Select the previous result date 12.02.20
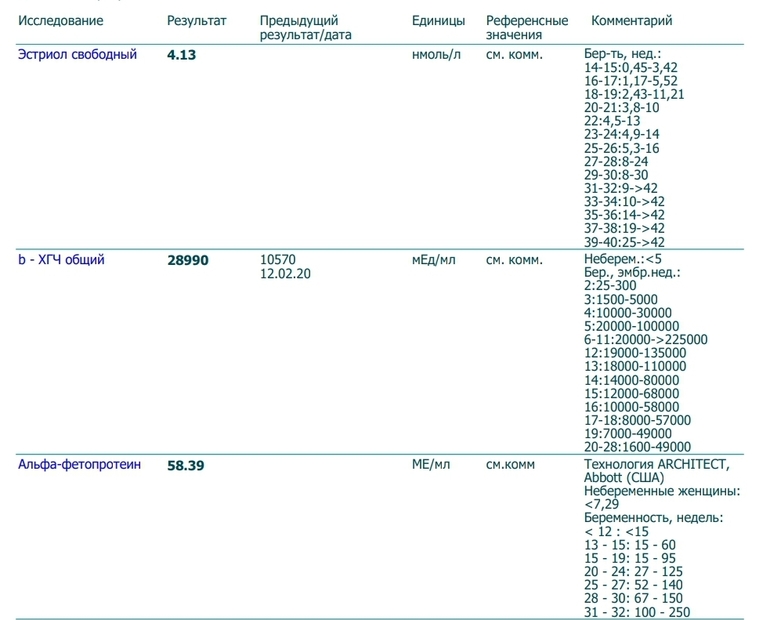Viewport: 770px width, 620px height. click(285, 273)
